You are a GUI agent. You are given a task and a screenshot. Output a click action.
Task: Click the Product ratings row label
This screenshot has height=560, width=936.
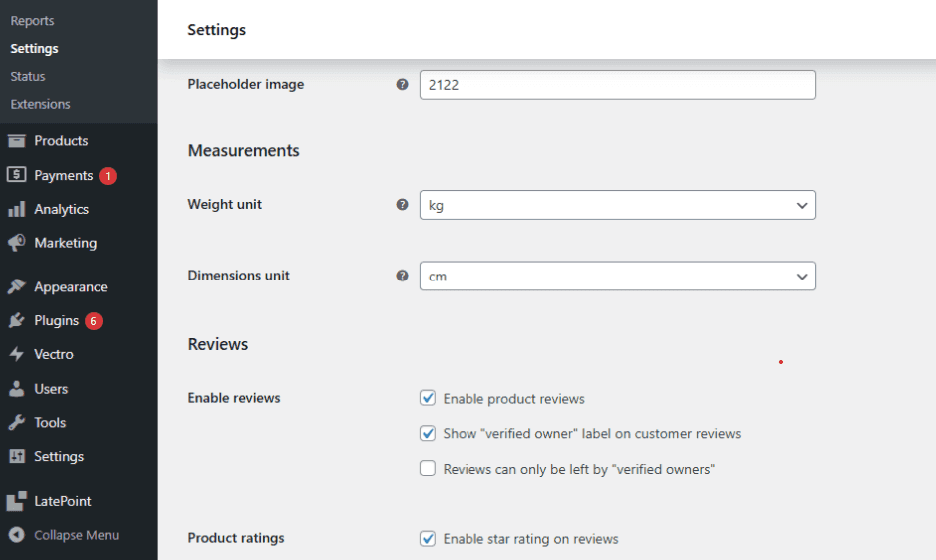coord(236,538)
